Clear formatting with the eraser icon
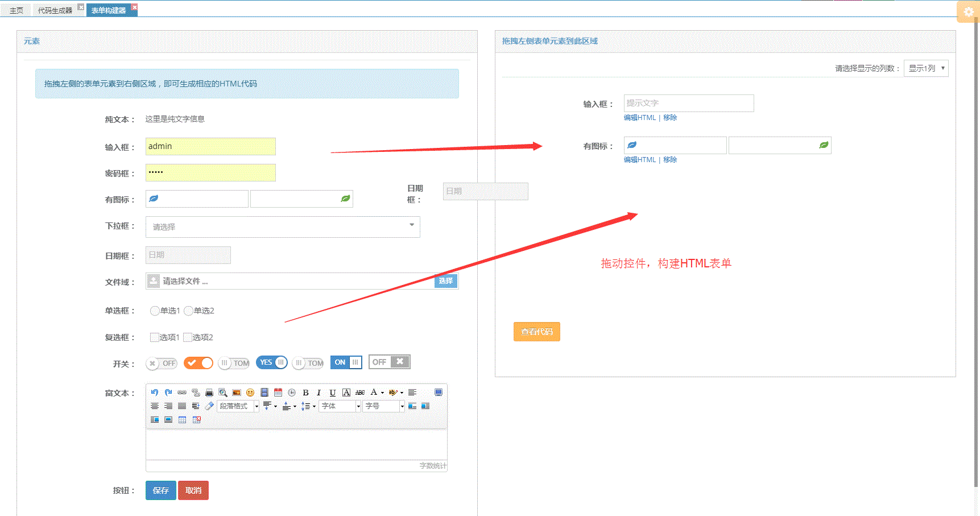 coord(209,406)
